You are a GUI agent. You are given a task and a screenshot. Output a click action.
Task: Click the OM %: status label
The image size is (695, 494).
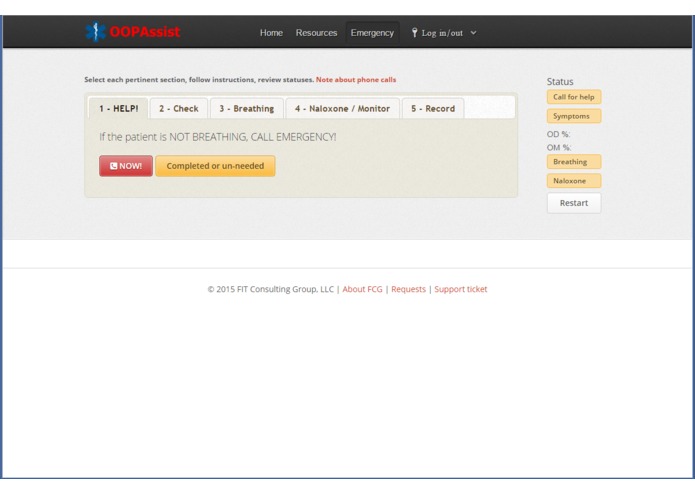coord(559,148)
